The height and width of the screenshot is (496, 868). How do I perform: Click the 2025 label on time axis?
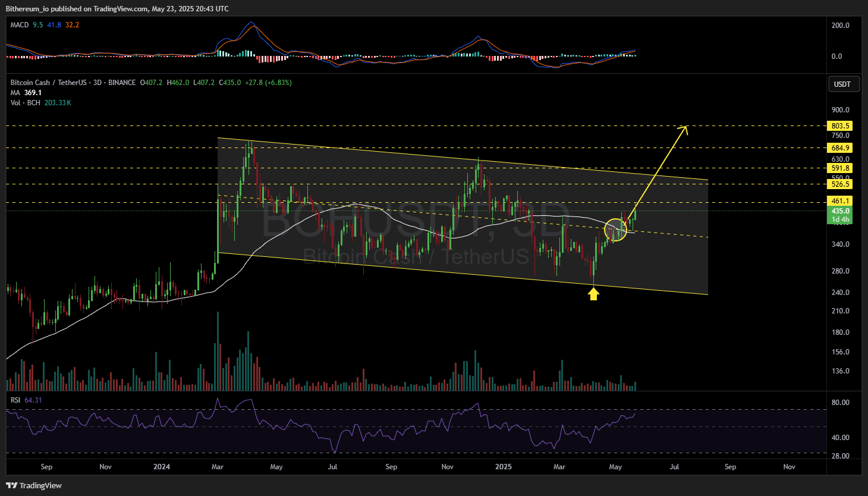[504, 467]
